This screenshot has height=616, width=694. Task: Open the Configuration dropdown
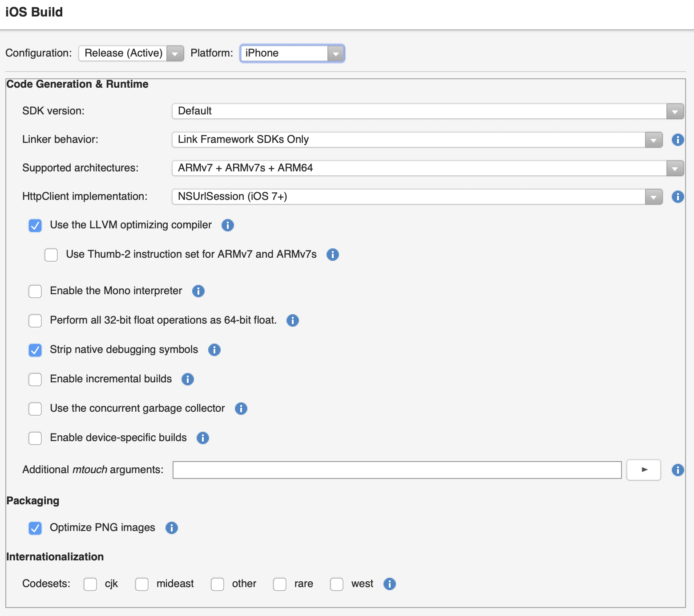click(x=131, y=53)
